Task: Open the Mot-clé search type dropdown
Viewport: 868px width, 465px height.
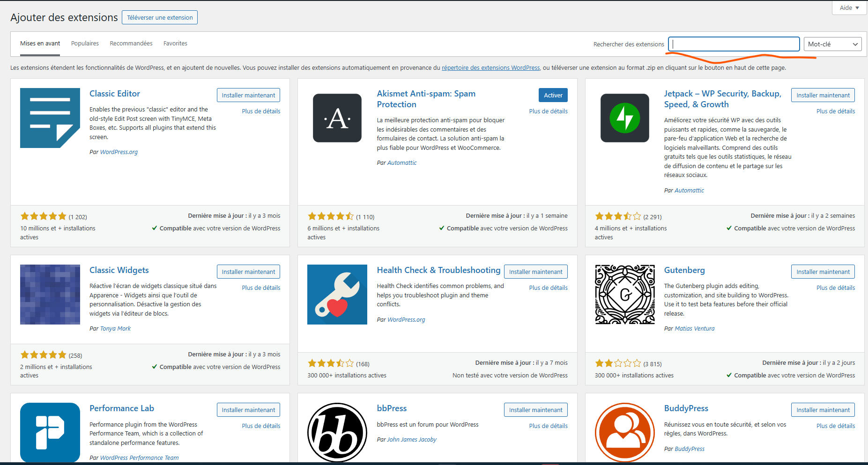Action: (833, 44)
